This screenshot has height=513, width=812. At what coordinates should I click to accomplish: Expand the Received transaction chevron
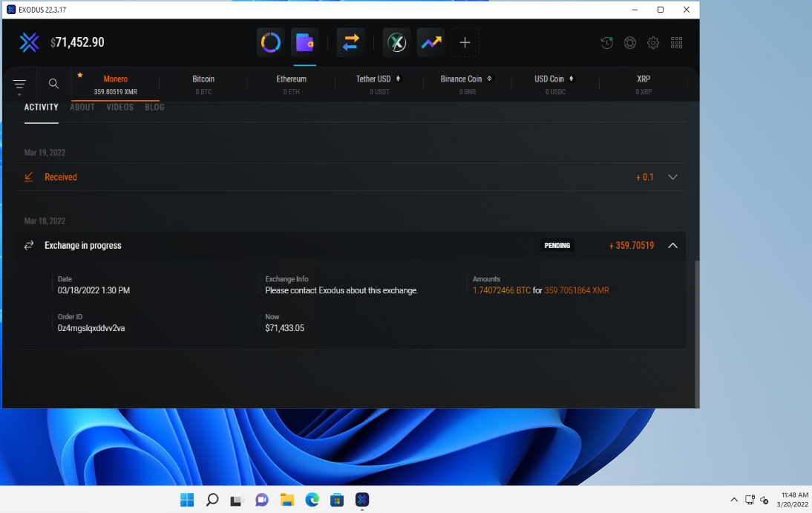pos(672,177)
